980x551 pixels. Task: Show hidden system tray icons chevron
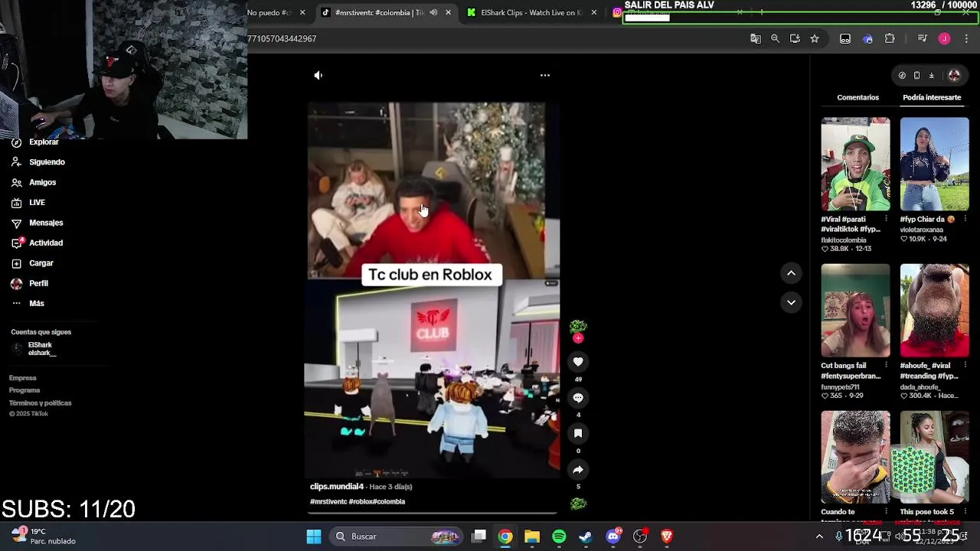(x=819, y=536)
